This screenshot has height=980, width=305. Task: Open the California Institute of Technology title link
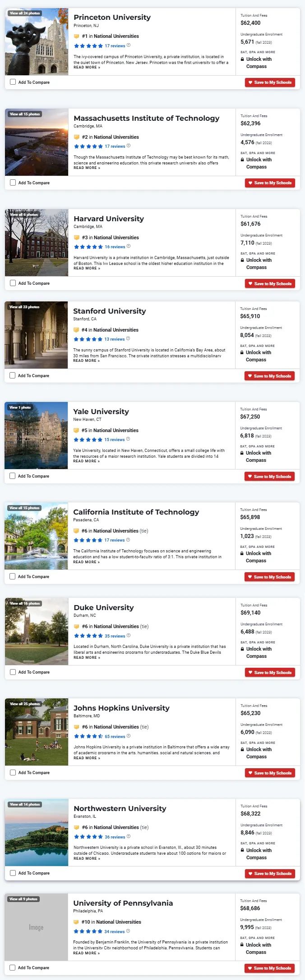[136, 512]
